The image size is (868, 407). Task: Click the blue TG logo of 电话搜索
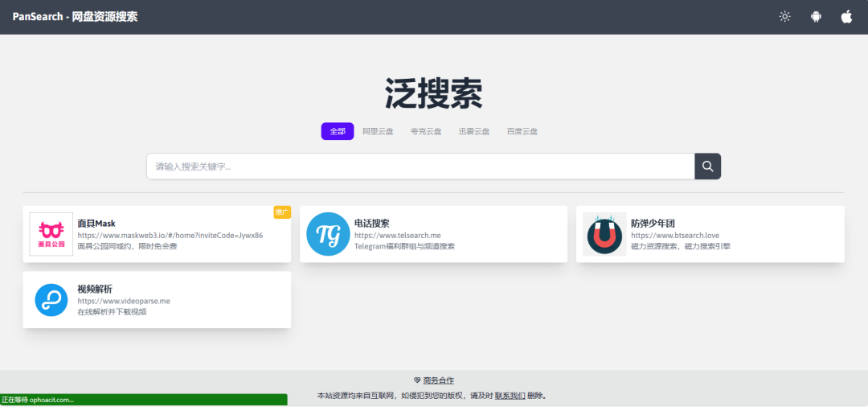[328, 234]
